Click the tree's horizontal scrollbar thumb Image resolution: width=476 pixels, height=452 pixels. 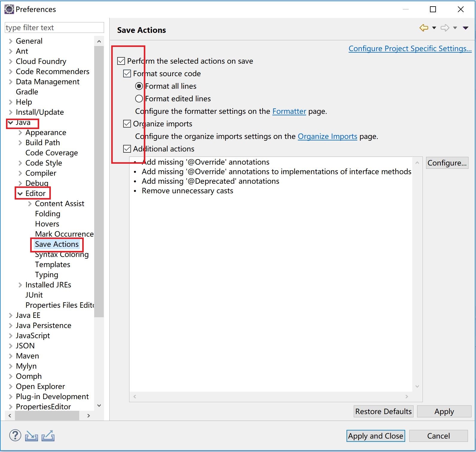point(47,416)
